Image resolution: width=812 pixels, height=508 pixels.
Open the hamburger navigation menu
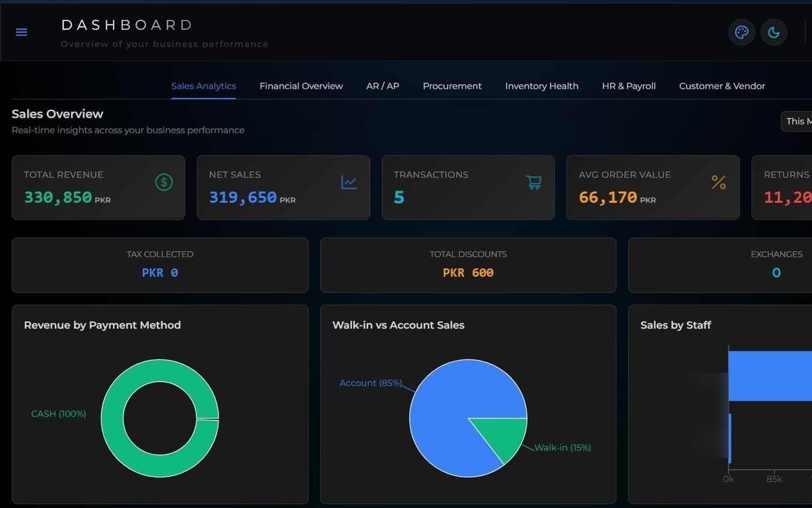click(x=22, y=32)
